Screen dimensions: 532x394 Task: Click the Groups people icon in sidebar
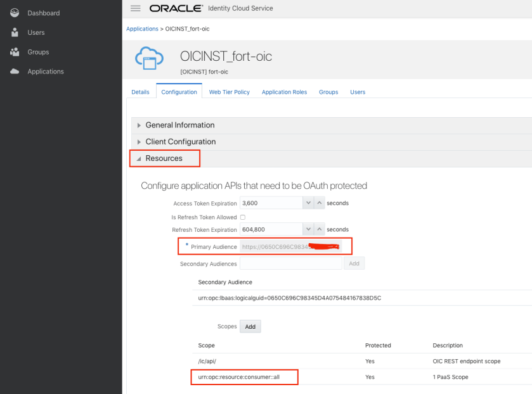click(x=15, y=52)
